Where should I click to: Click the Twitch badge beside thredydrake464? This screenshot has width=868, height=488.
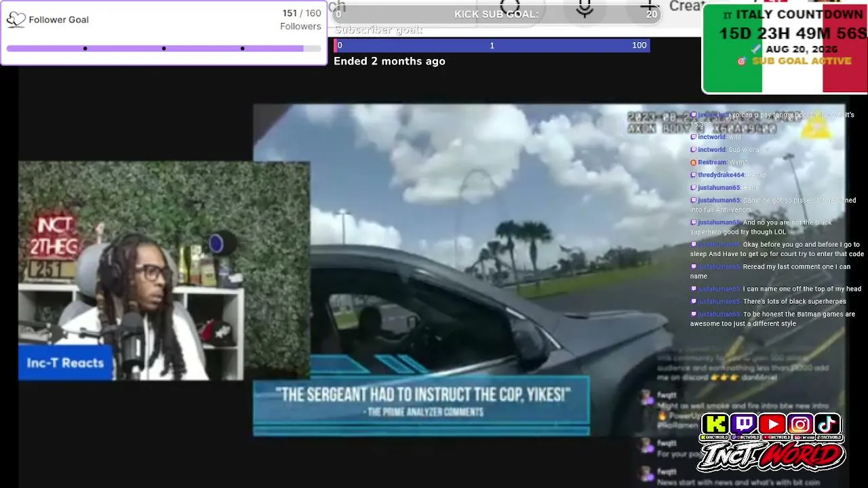tap(693, 176)
